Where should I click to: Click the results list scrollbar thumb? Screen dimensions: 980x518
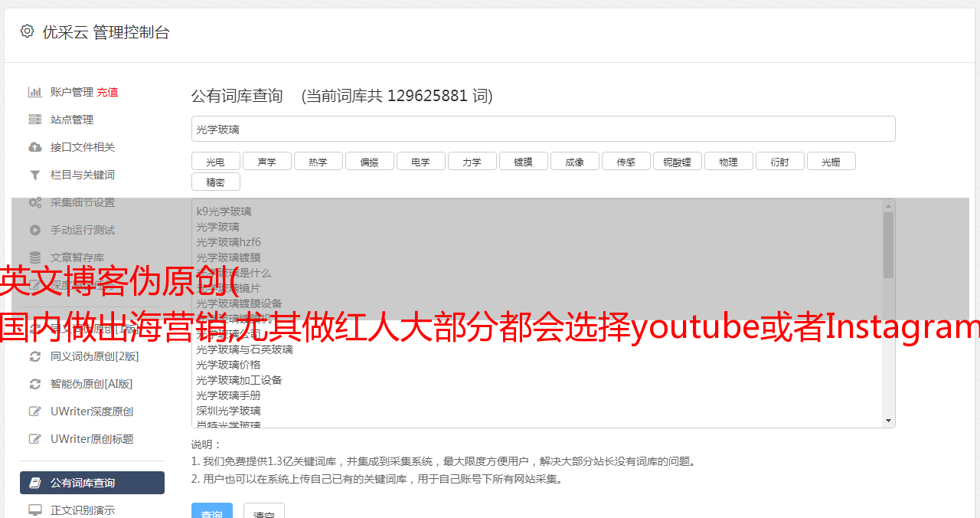[x=888, y=245]
